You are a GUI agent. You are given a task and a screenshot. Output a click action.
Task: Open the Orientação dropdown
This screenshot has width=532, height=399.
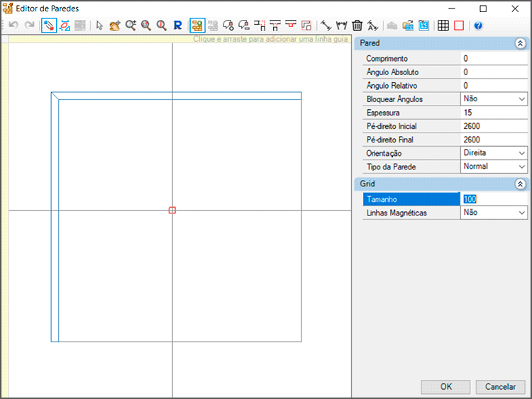(522, 153)
